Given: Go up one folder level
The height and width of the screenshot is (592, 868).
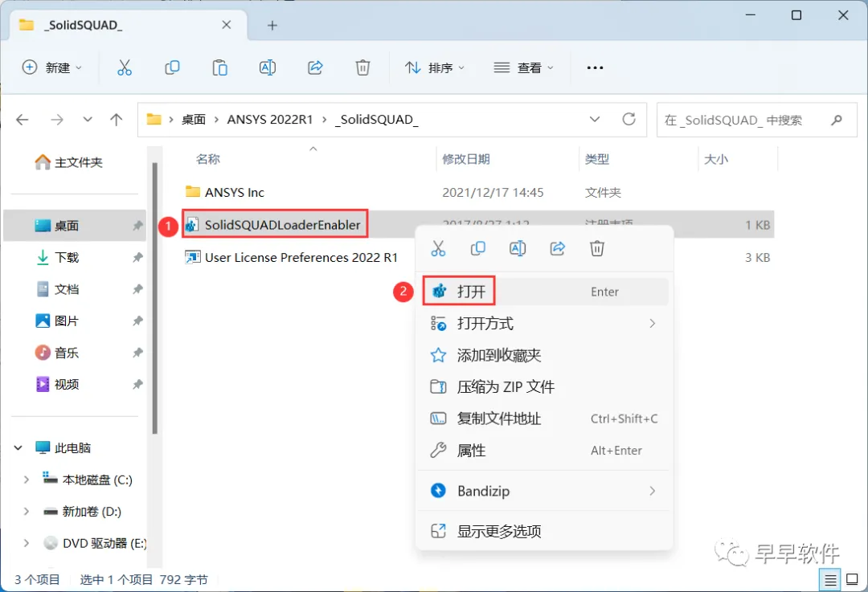Looking at the screenshot, I should pyautogui.click(x=117, y=120).
